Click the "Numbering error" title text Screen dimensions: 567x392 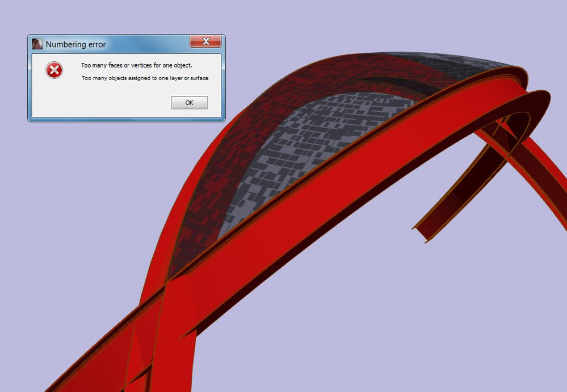click(x=75, y=44)
